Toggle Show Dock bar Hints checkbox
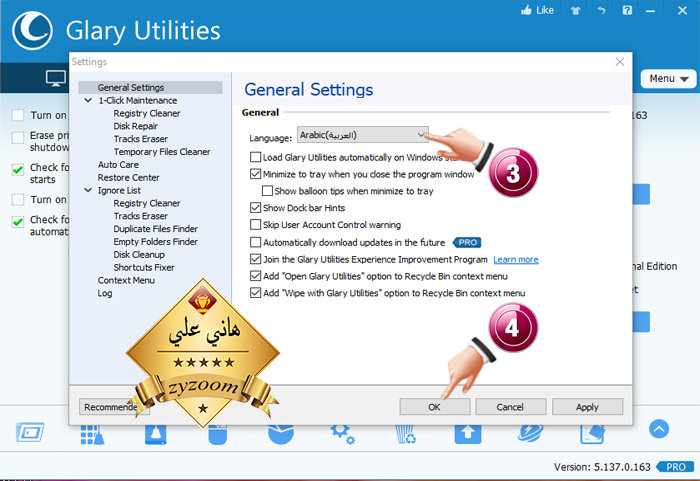Screen dimensions: 700x481 tap(255, 208)
